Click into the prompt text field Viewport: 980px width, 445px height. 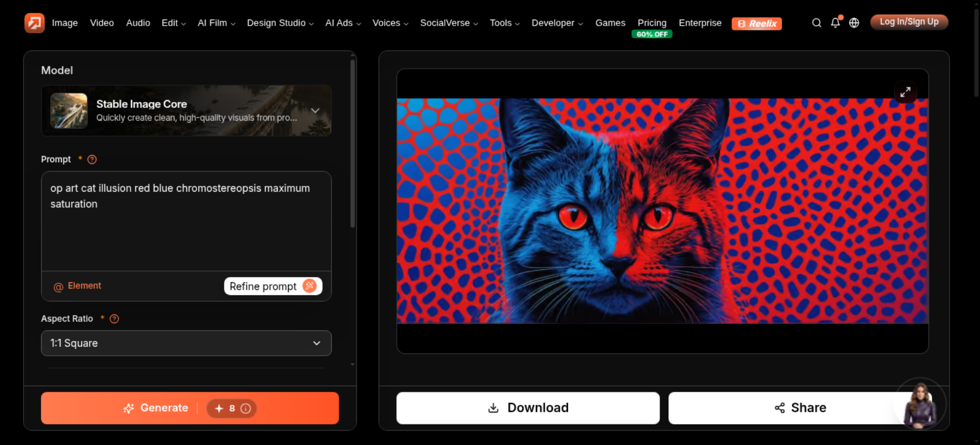(186, 221)
